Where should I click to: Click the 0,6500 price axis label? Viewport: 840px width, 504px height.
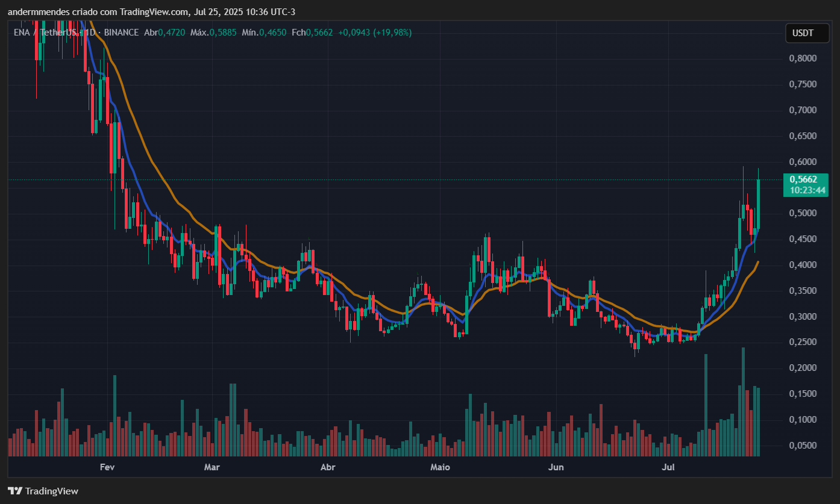tap(803, 136)
